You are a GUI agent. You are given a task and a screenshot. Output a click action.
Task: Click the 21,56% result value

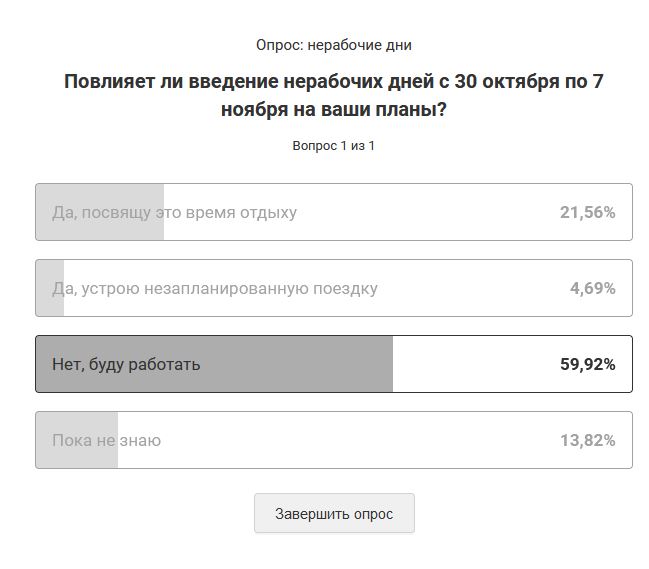587,212
